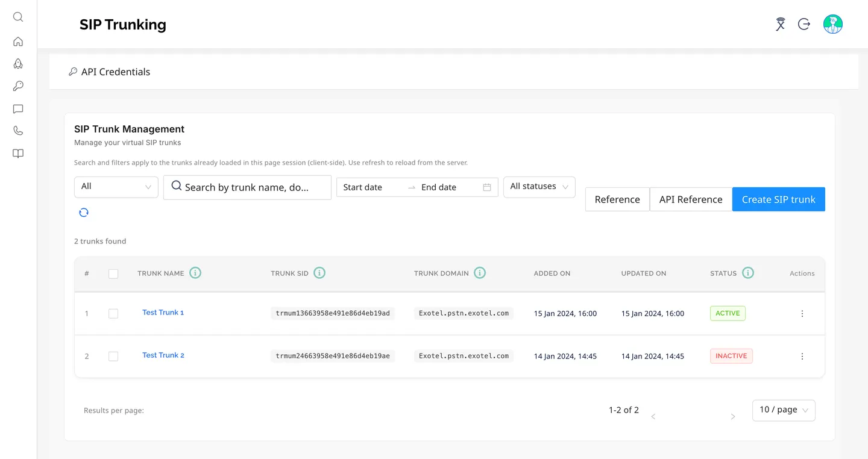Screen dimensions: 868x459
Task: Focus the search by trunk name field
Action: click(247, 187)
